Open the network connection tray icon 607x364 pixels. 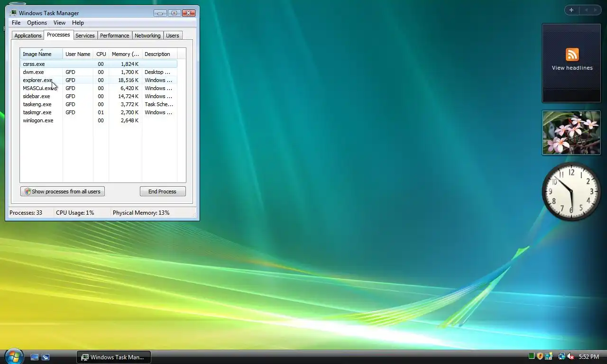(561, 356)
